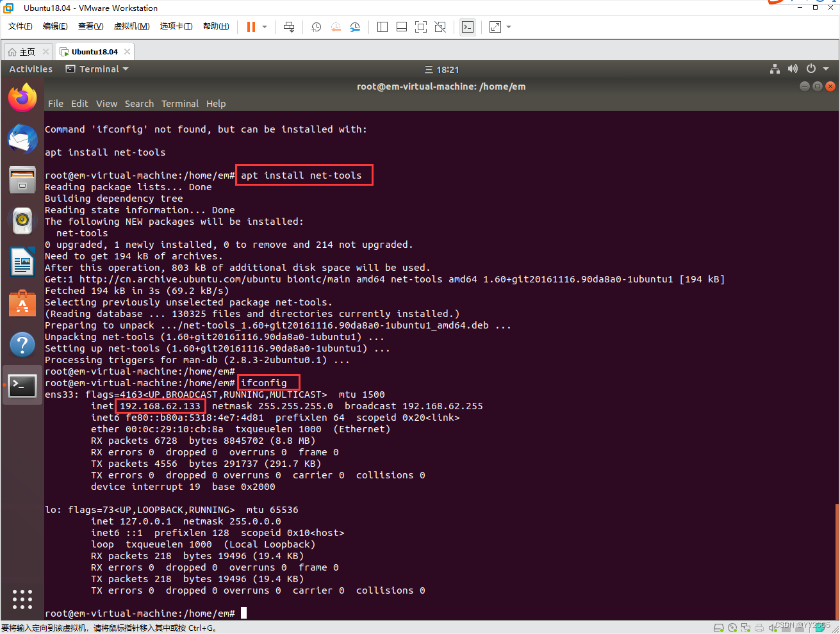Screen dimensions: 840x634
Task: Click the text 'Fetched 194 kB in 3s'
Action: point(103,291)
